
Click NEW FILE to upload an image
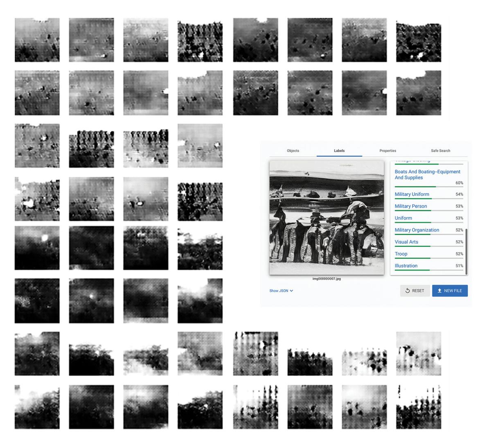[450, 291]
